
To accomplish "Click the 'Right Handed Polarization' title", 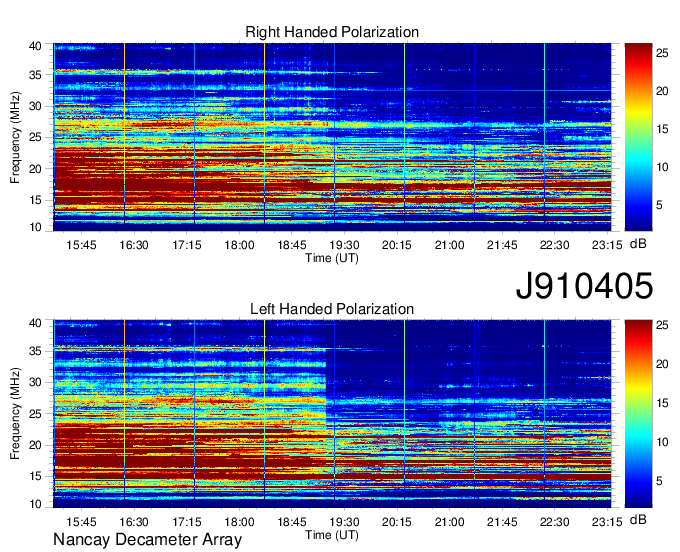I will [332, 32].
